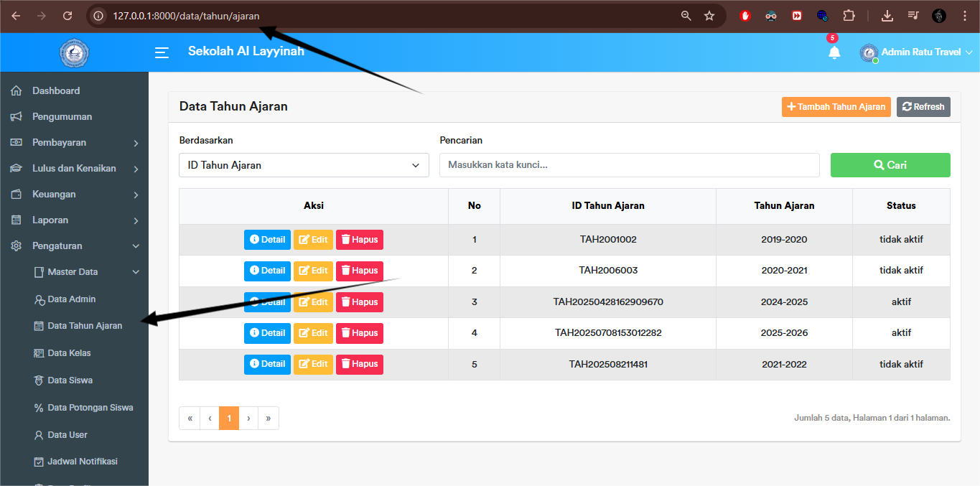Open the Berdasarkan ID Tahun Ajaran dropdown
This screenshot has height=486, width=980.
pos(304,165)
